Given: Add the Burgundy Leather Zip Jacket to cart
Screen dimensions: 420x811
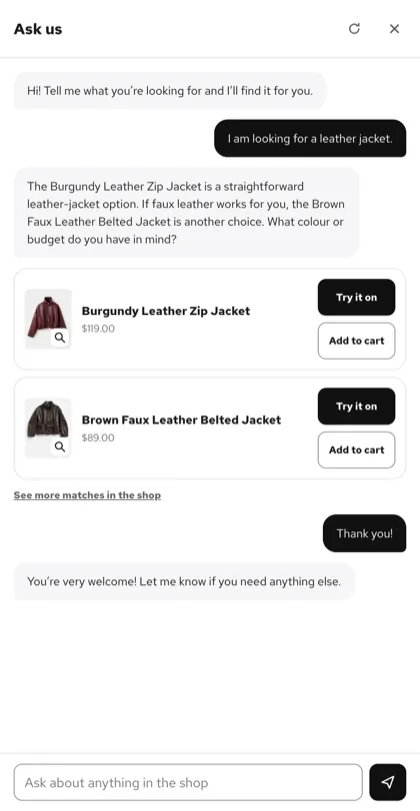Looking at the screenshot, I should pyautogui.click(x=356, y=341).
